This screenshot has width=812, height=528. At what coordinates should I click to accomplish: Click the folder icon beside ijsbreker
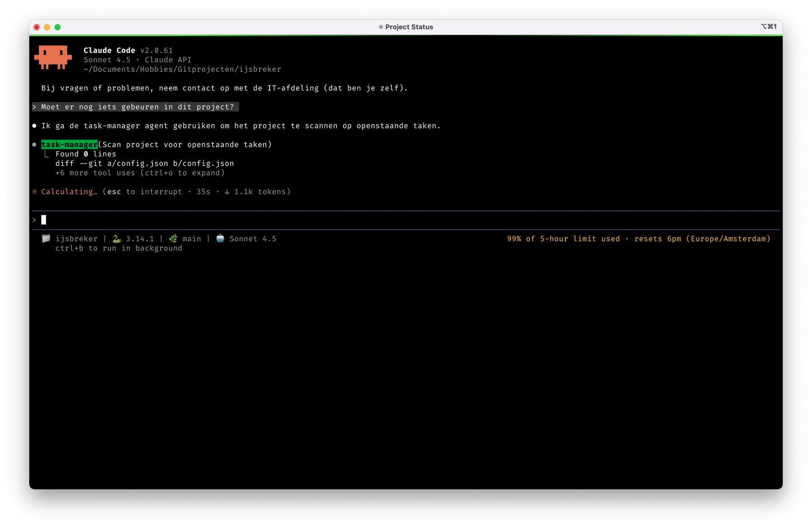[46, 238]
